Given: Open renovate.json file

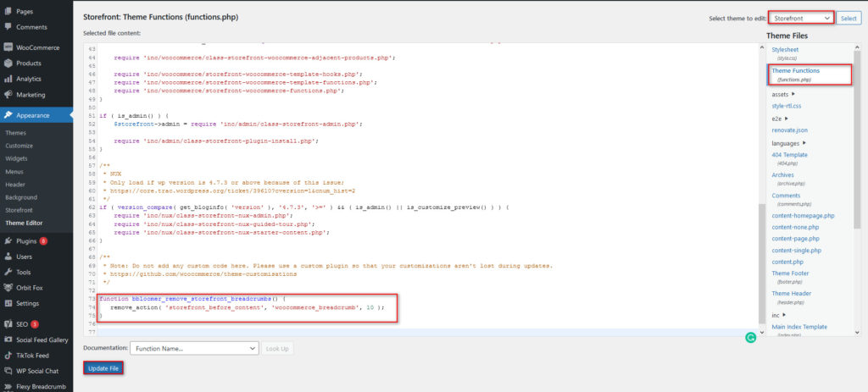Looking at the screenshot, I should pos(789,130).
